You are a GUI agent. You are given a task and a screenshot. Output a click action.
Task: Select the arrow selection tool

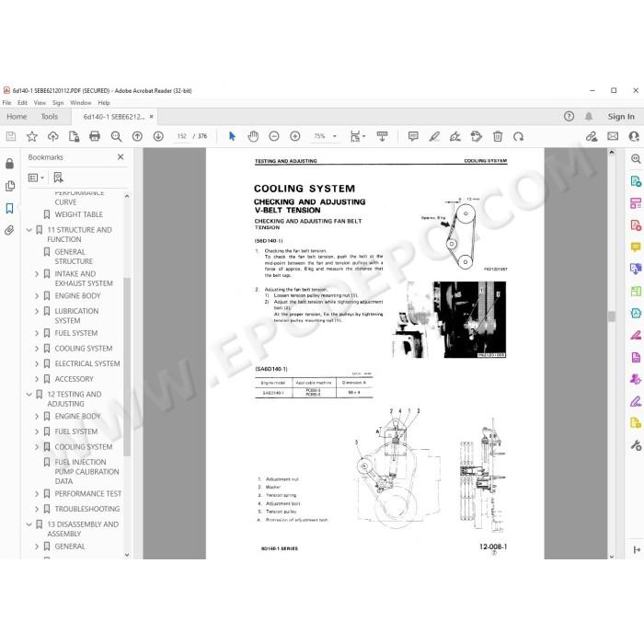(232, 136)
